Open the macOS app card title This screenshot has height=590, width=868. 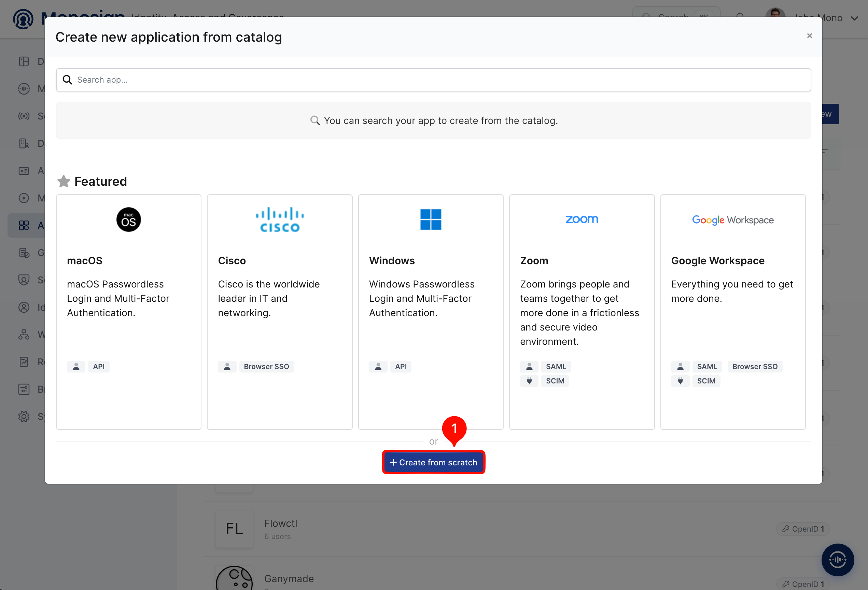(85, 261)
